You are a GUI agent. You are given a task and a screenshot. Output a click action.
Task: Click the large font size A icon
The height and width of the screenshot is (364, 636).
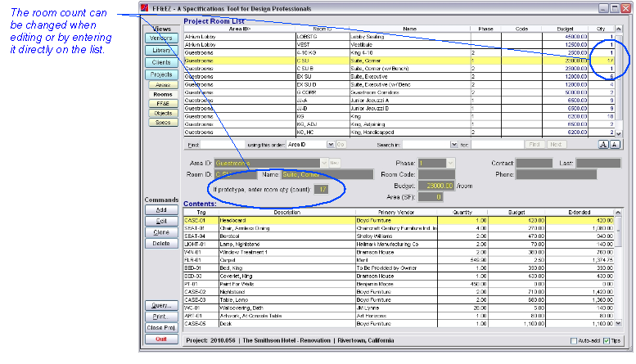(x=603, y=145)
